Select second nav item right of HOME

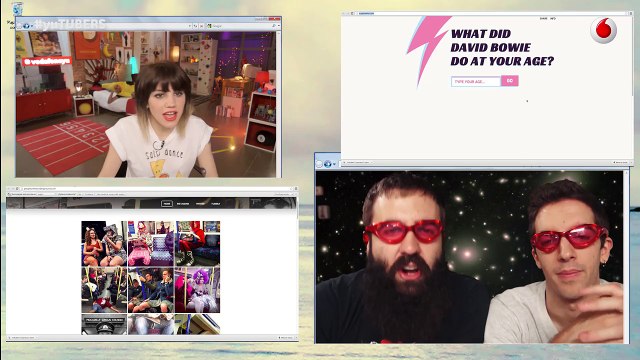click(183, 203)
